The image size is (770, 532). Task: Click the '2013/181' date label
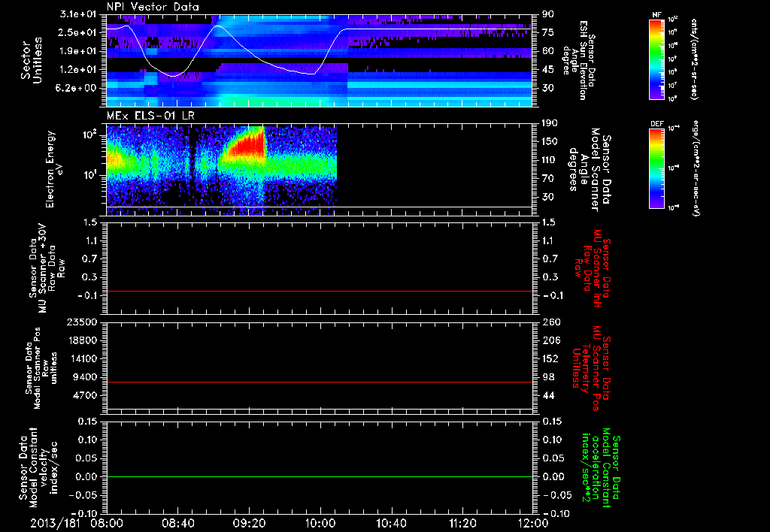click(x=55, y=523)
